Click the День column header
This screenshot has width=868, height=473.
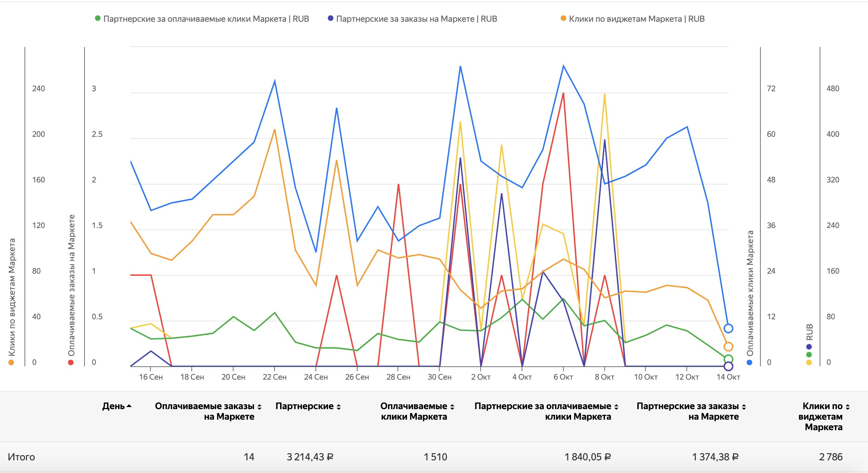click(113, 406)
